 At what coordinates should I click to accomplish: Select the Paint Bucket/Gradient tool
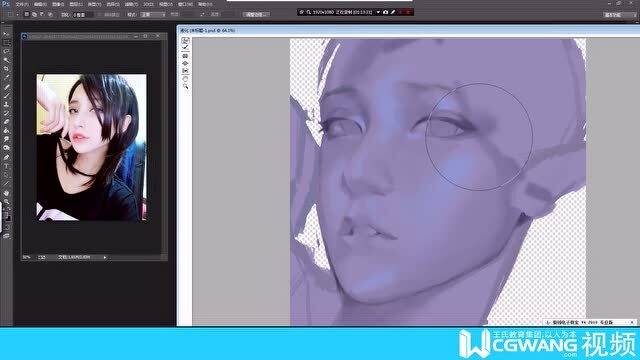[x=6, y=131]
